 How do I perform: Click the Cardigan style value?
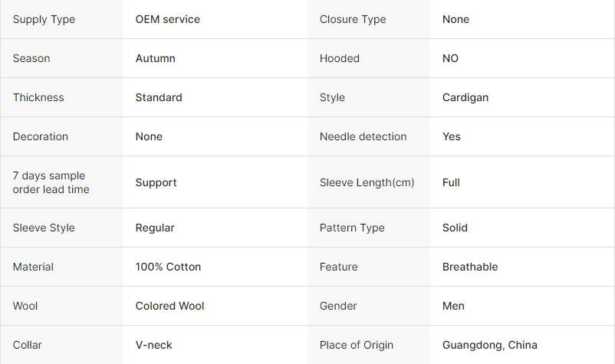click(x=465, y=97)
